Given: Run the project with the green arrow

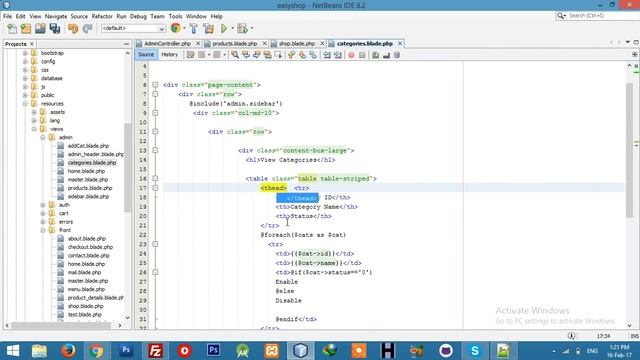Looking at the screenshot, I should tap(224, 28).
